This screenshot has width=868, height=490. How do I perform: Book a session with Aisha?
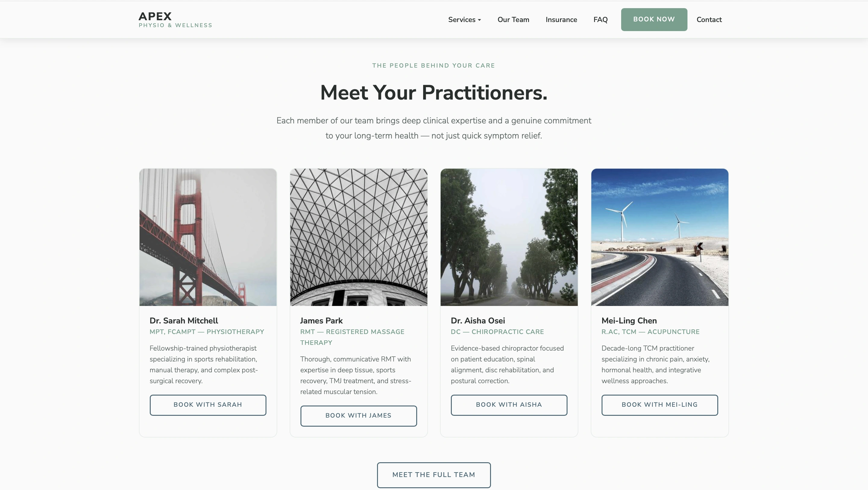pos(509,405)
